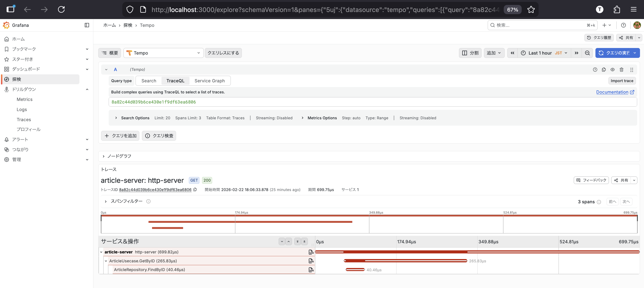Open the Tempo datasource dropdown
The image size is (644, 288).
point(163,53)
